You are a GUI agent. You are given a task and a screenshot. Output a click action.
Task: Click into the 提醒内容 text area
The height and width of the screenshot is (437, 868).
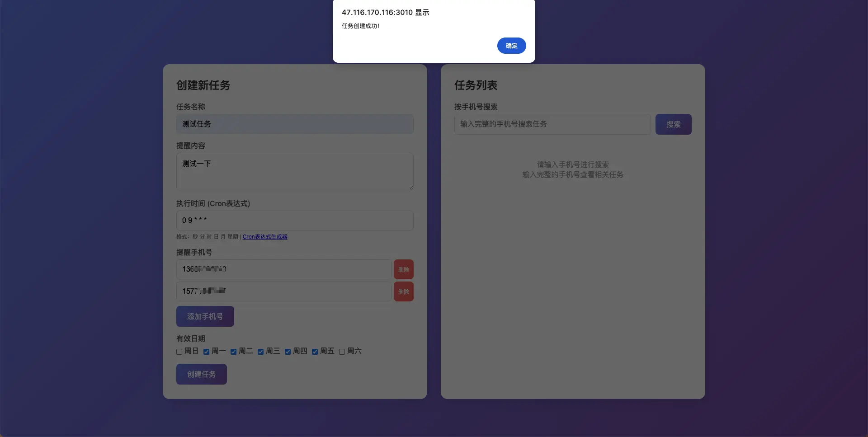294,171
